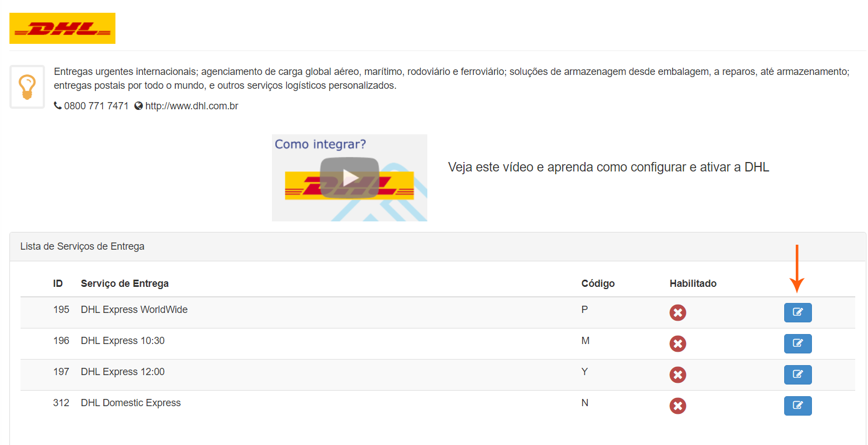The height and width of the screenshot is (445, 868).
Task: Click the 'Serviço de Entrega' column header
Action: [125, 284]
